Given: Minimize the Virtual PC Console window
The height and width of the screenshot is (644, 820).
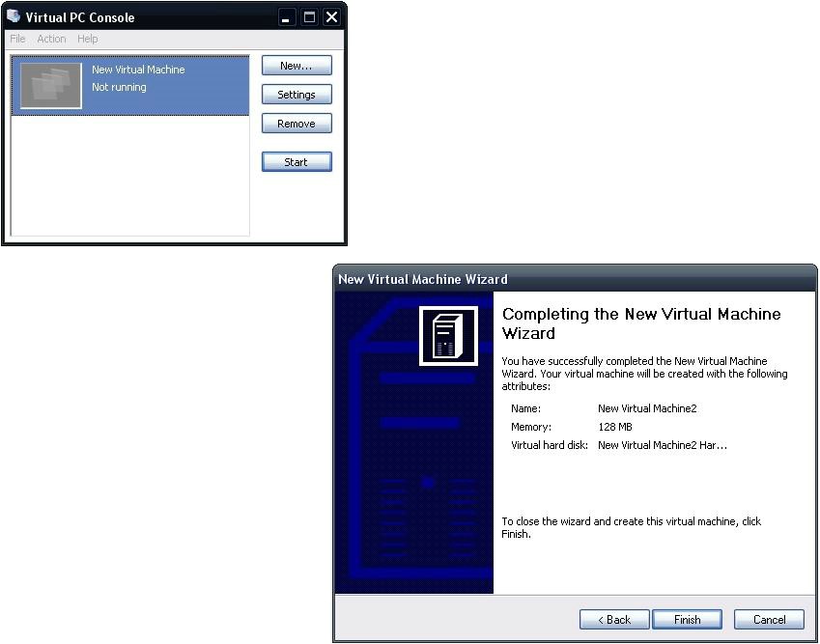Looking at the screenshot, I should 286,17.
